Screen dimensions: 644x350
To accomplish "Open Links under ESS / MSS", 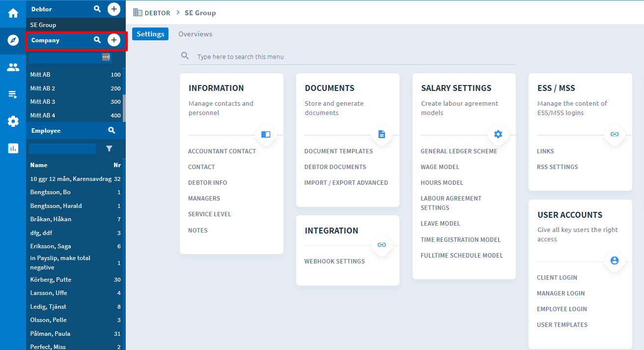I will click(x=545, y=151).
